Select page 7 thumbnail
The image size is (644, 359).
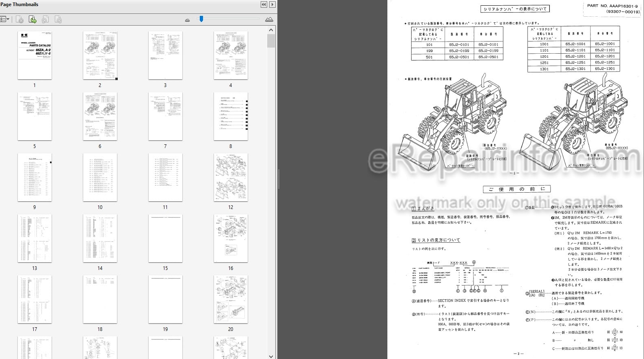(x=165, y=116)
